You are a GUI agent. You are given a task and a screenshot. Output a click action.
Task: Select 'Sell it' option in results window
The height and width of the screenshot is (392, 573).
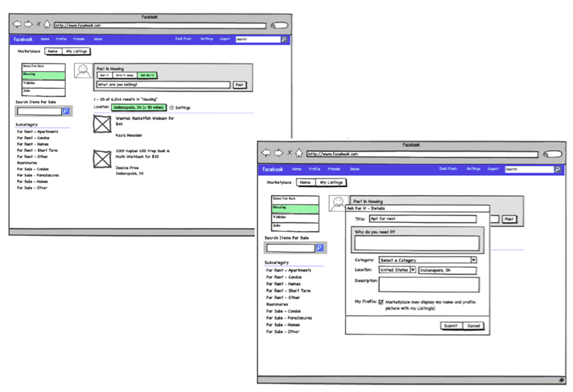pyautogui.click(x=105, y=76)
